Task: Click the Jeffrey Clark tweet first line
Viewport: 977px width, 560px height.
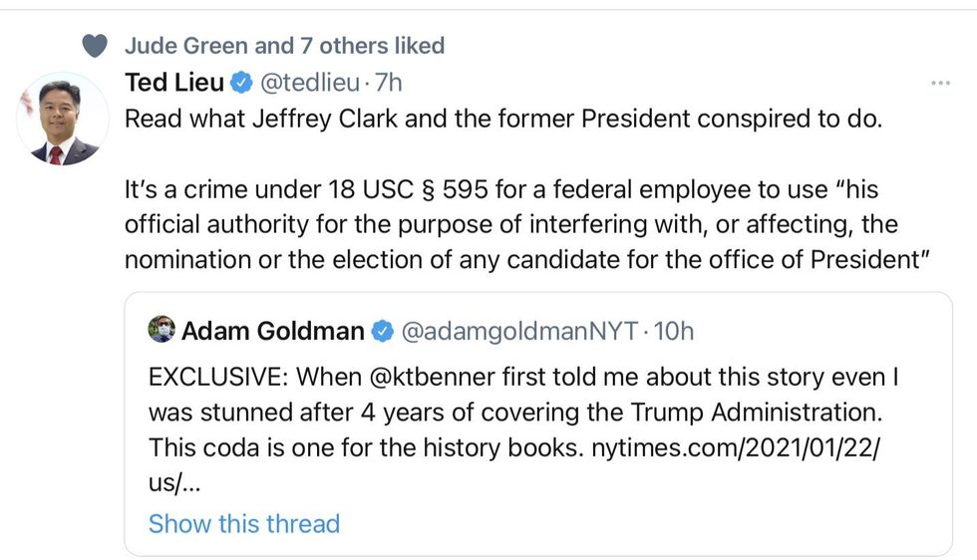Action: [503, 119]
